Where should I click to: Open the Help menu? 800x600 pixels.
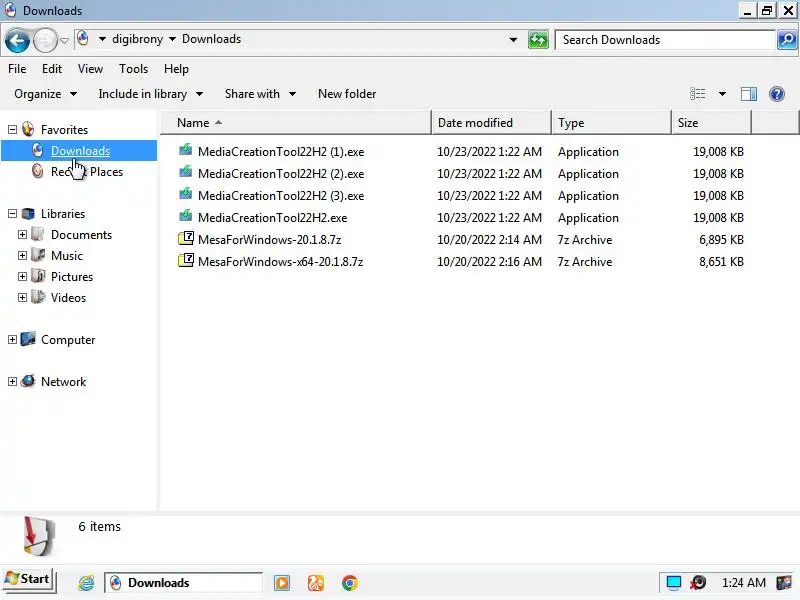(176, 69)
